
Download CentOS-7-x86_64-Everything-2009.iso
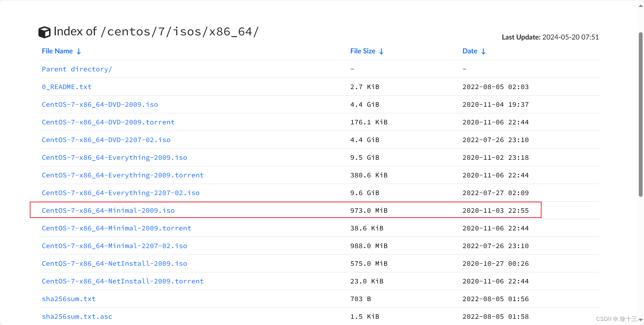[x=115, y=157]
